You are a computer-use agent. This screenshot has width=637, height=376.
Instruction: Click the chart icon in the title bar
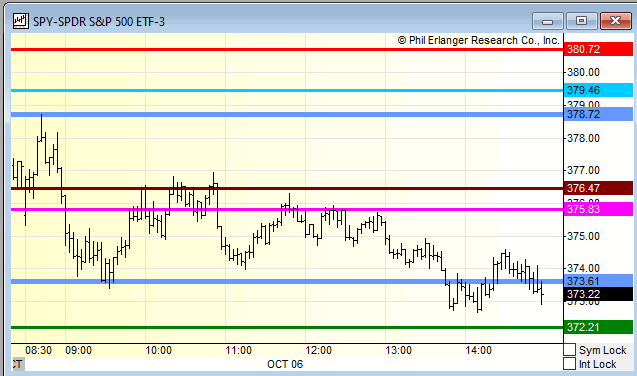click(20, 21)
